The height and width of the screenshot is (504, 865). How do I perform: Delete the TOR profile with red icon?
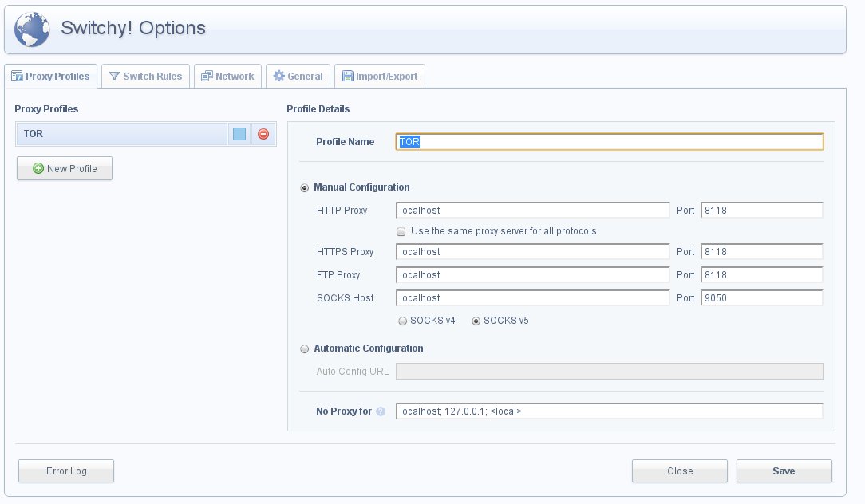click(263, 134)
